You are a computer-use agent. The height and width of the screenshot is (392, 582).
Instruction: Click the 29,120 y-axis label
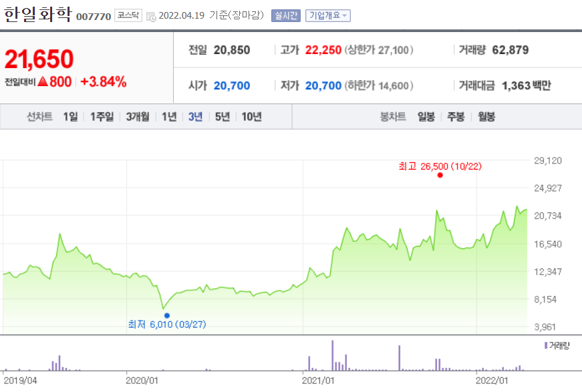(x=548, y=160)
